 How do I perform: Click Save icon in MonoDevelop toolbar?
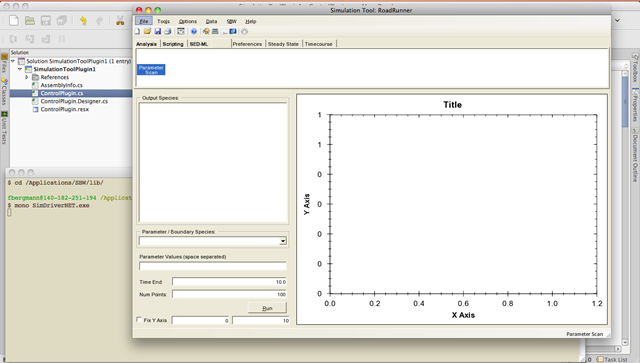click(x=46, y=20)
